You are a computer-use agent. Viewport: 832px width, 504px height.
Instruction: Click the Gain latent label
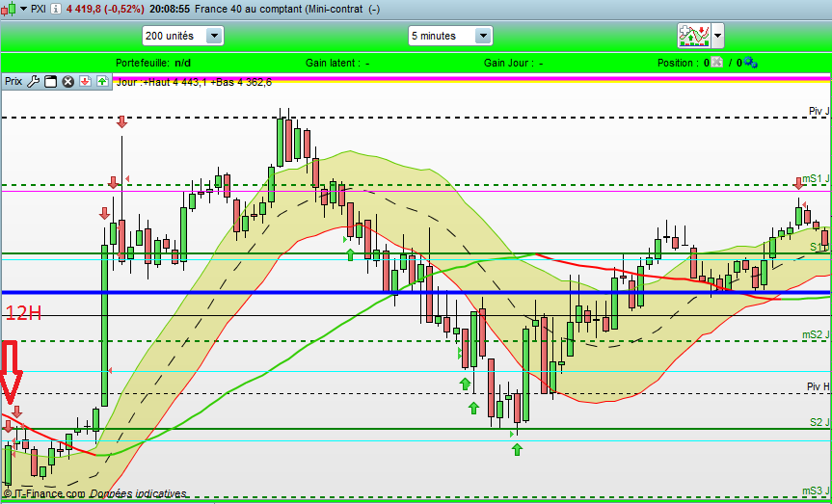337,64
